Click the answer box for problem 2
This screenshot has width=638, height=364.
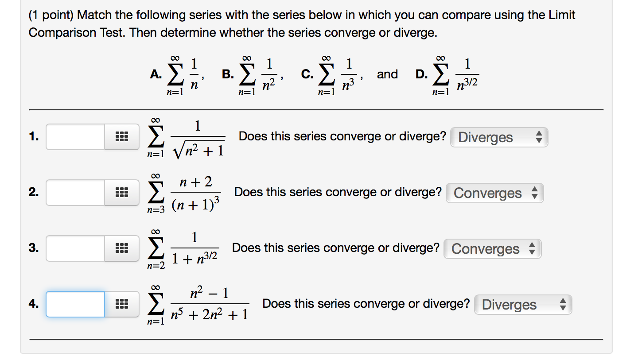pyautogui.click(x=74, y=193)
